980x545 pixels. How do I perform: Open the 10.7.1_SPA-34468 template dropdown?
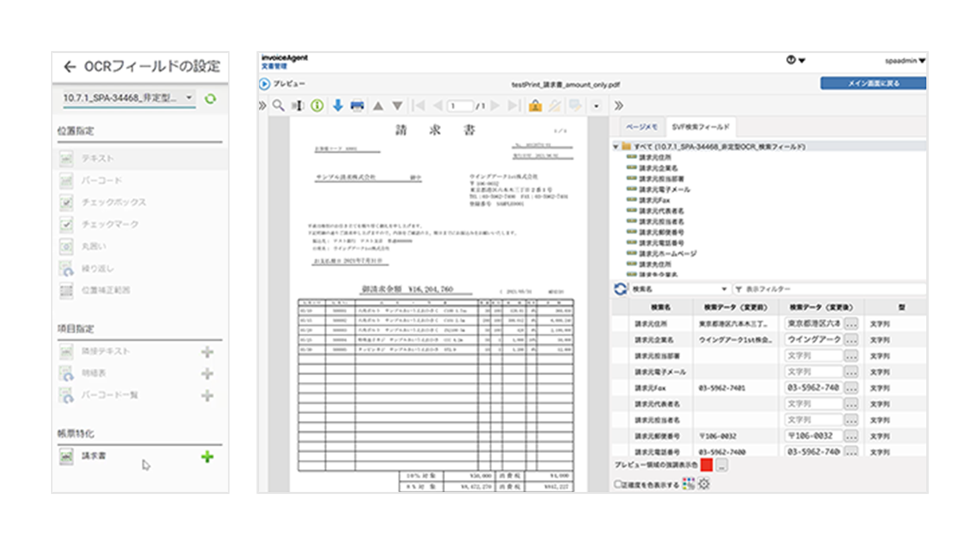coord(128,98)
